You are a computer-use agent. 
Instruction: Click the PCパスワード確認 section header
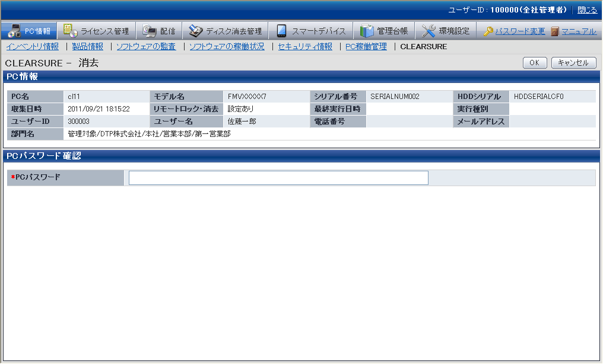coord(301,156)
